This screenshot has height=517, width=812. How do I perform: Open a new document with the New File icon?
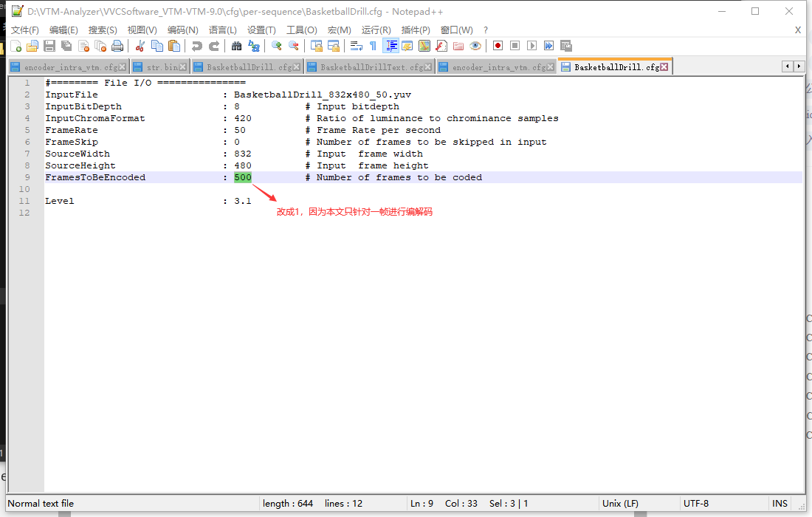(16, 45)
